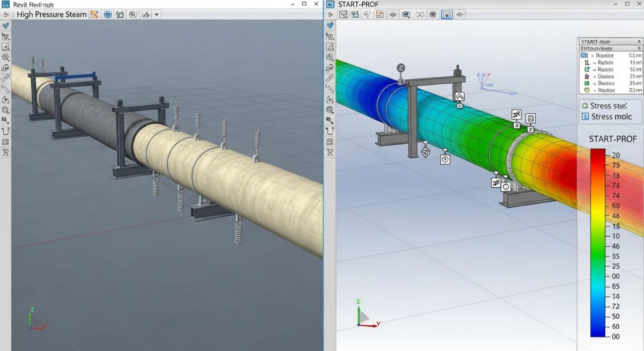Select the globe navigation icon in Revit toolbar
Screen dimensions: 644x351
(x=133, y=14)
